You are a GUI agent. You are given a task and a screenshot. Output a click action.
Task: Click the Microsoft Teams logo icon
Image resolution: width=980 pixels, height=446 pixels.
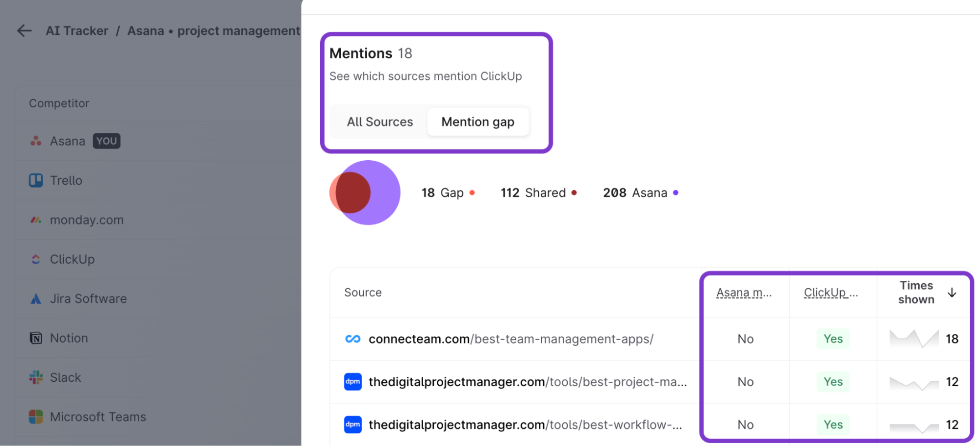(36, 417)
